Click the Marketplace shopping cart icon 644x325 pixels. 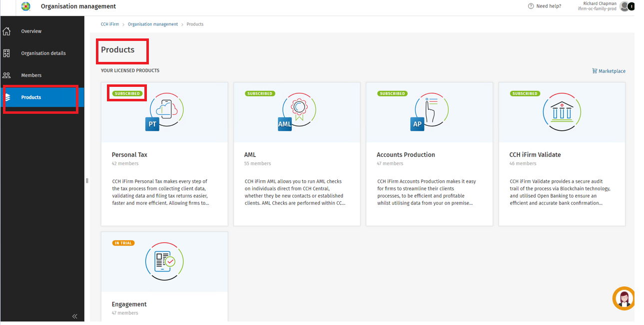tap(595, 71)
